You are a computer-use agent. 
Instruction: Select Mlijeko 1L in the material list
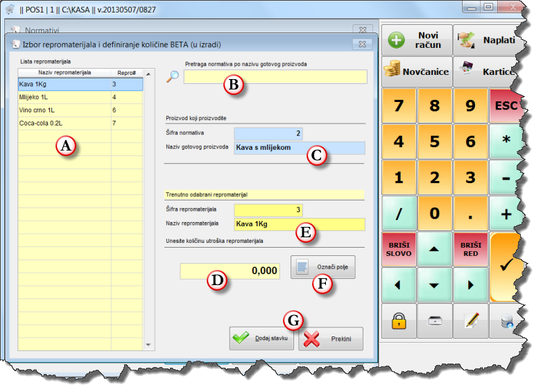pos(64,97)
